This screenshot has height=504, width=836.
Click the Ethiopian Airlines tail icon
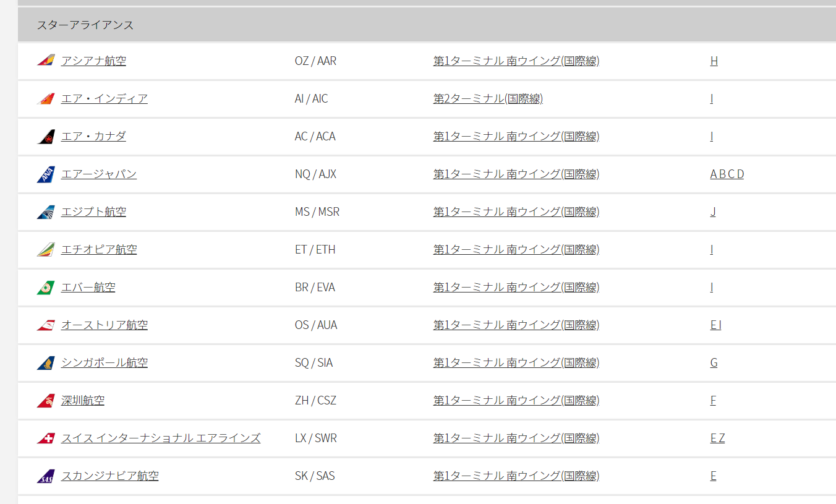46,250
